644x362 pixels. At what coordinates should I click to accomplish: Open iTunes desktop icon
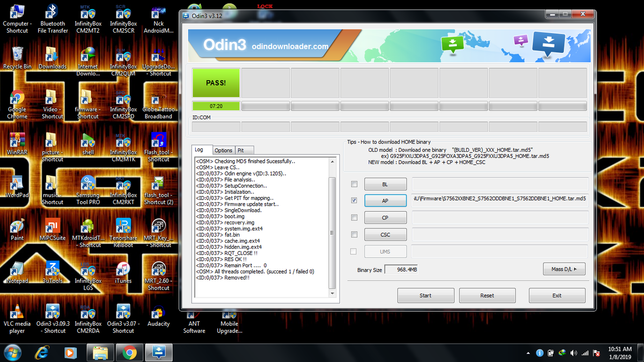point(123,273)
